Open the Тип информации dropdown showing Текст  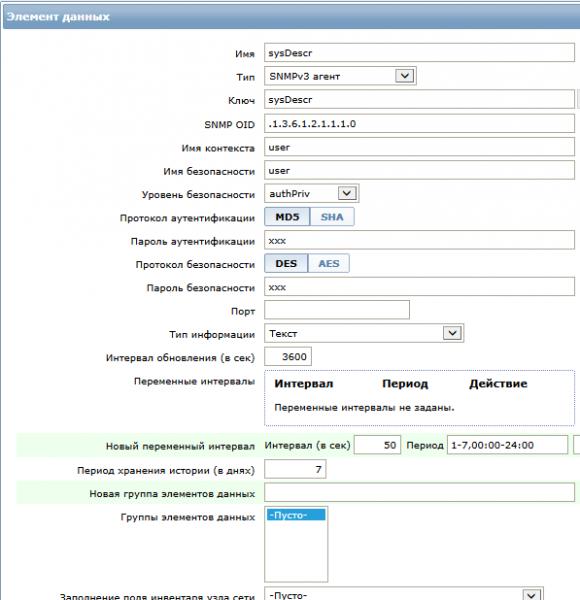click(x=364, y=333)
